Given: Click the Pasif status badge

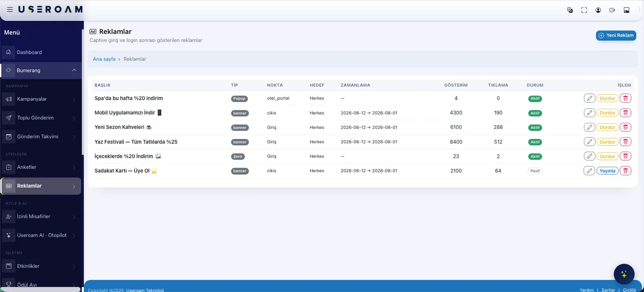Looking at the screenshot, I should 535,171.
